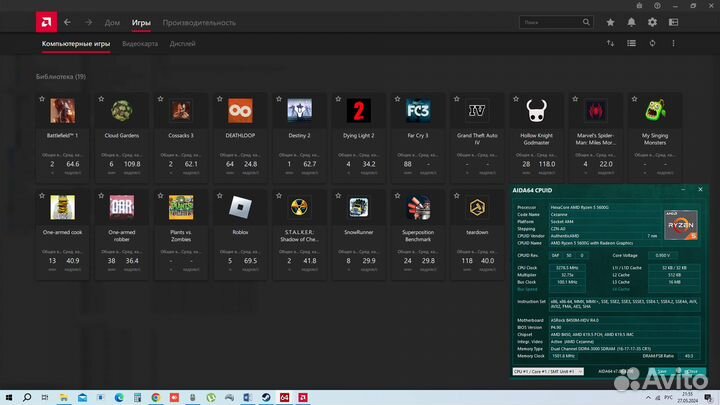This screenshot has width=720, height=405.
Task: Click Save button in AIDA64 CPUID
Action: pos(662,371)
